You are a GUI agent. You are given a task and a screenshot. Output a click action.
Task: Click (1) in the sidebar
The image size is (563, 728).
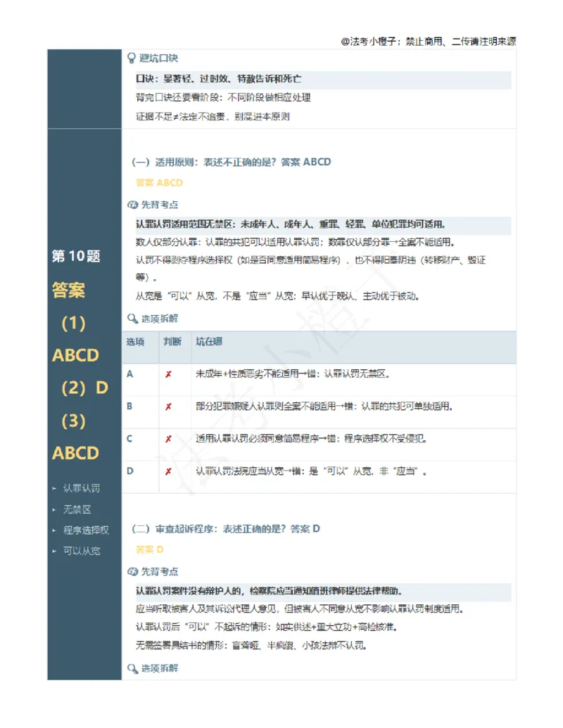coord(73,323)
